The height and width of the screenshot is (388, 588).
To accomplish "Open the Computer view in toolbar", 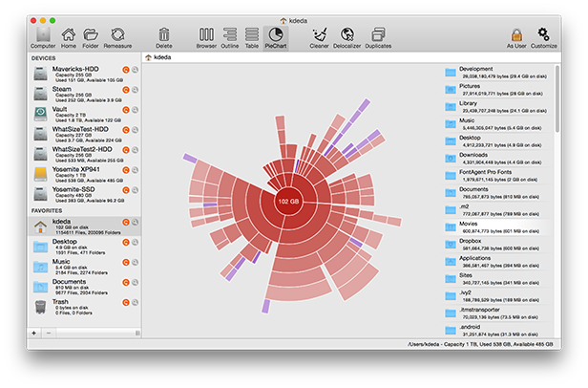I will coord(43,37).
